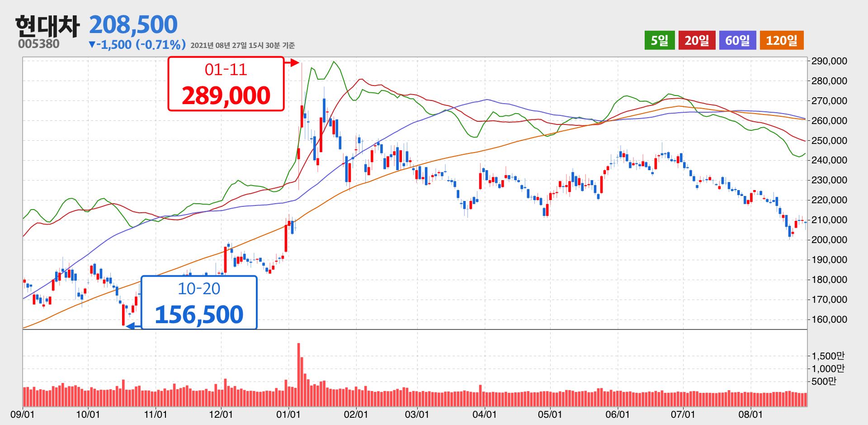
Task: Toggle the red 20일 moving average legend
Action: click(x=697, y=40)
